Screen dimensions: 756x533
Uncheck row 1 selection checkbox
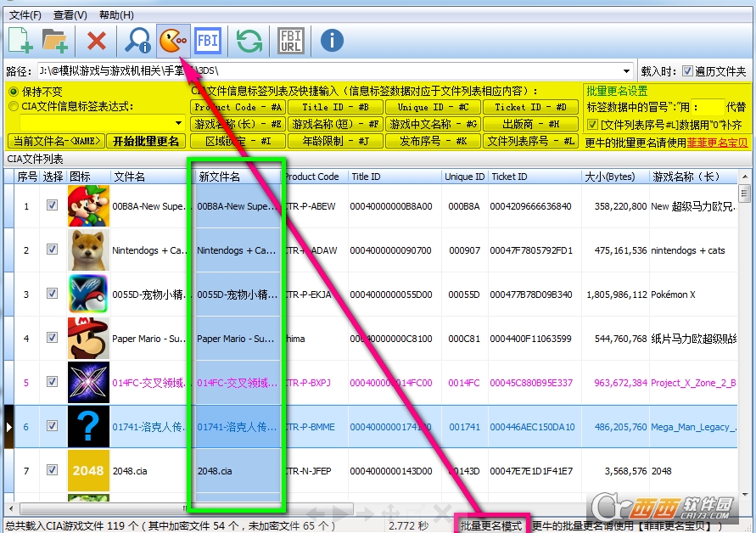tap(52, 205)
